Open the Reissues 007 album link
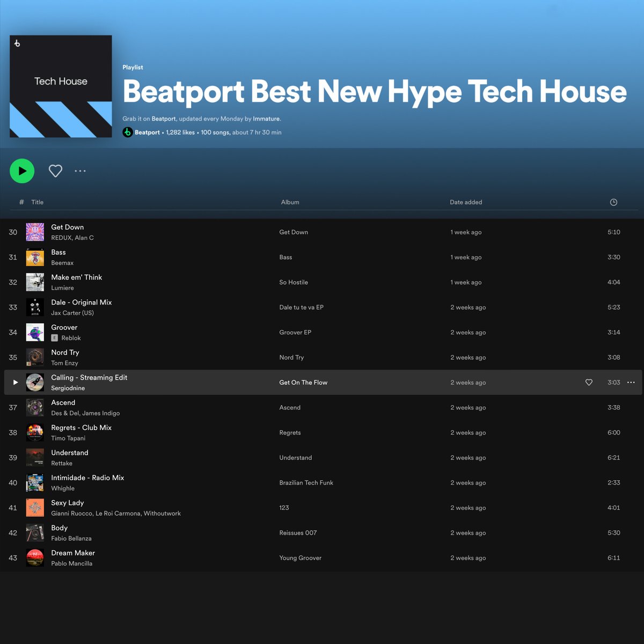 [298, 533]
